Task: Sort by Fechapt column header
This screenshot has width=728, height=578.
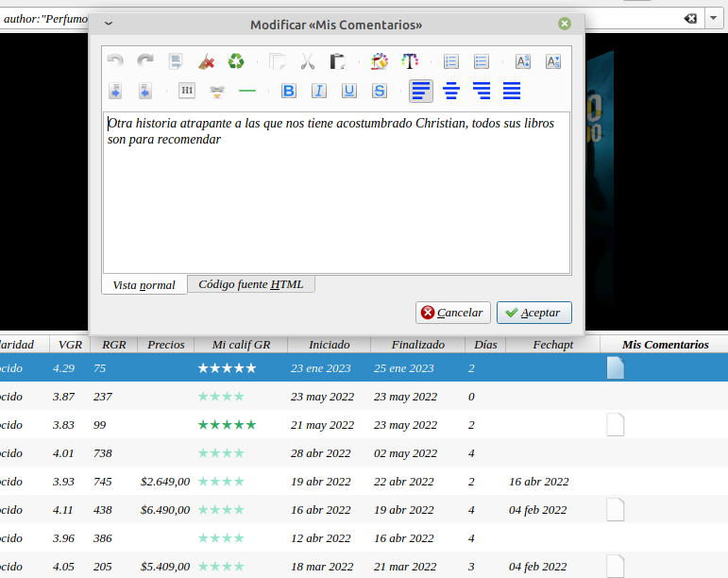Action: (553, 345)
